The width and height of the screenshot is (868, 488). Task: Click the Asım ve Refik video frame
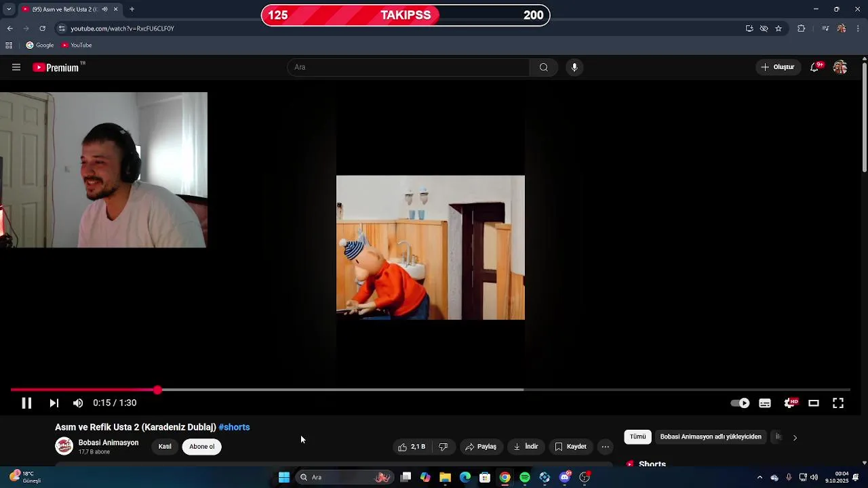[x=431, y=247]
